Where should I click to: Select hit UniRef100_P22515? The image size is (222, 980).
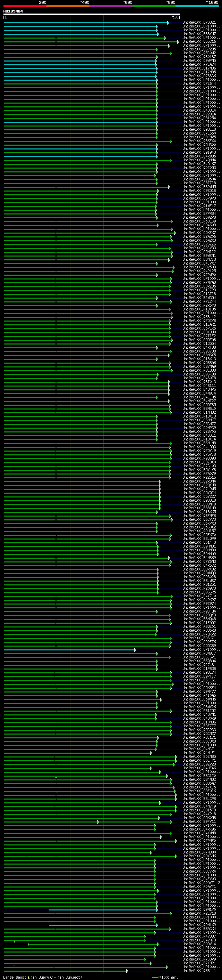tap(199, 477)
